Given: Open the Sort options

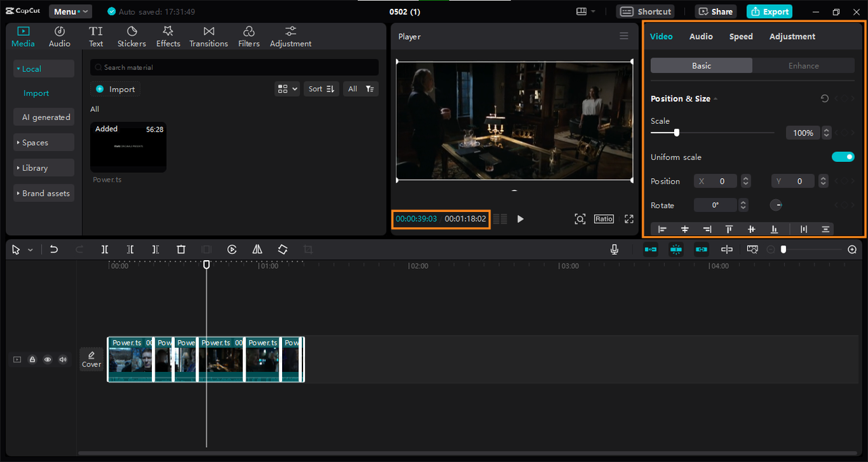Looking at the screenshot, I should pyautogui.click(x=321, y=89).
